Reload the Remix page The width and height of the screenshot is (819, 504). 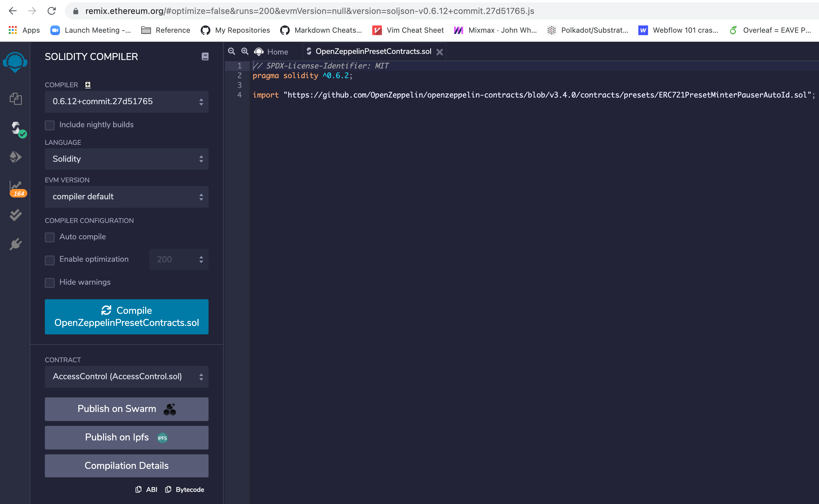52,11
